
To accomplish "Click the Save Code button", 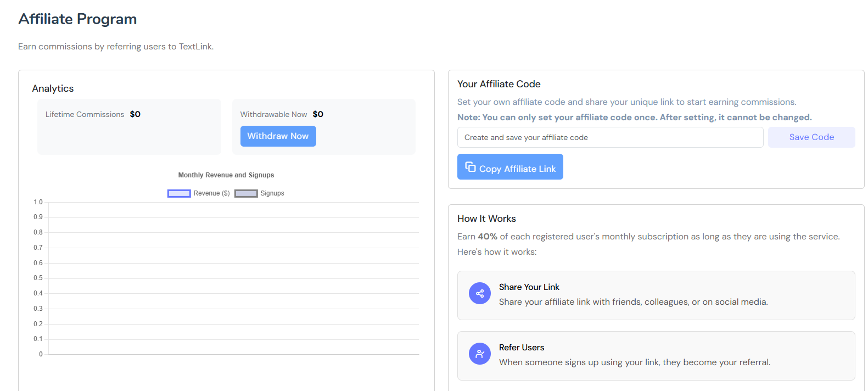I will (811, 137).
